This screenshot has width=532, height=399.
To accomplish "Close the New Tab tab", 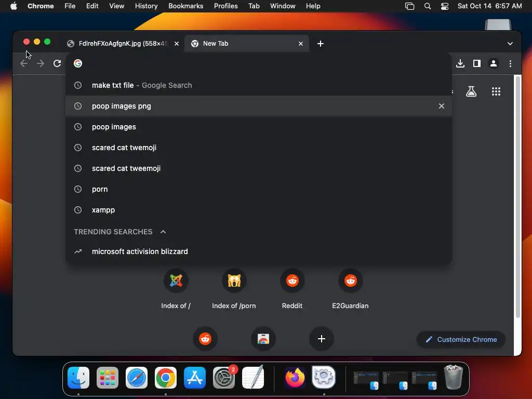I will tap(301, 44).
